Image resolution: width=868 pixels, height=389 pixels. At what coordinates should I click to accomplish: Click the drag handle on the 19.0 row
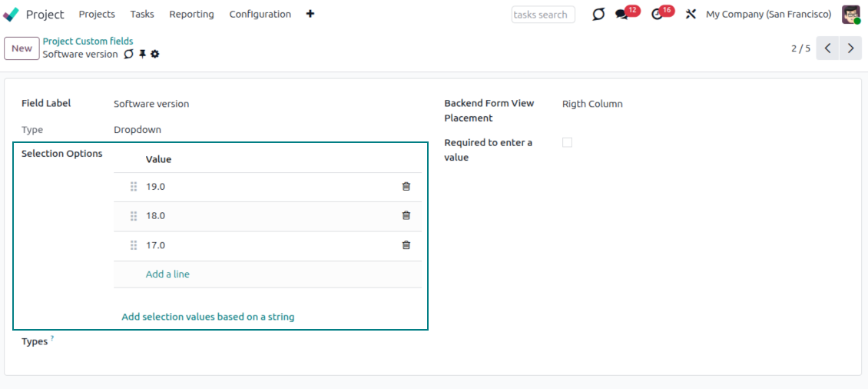click(x=134, y=187)
